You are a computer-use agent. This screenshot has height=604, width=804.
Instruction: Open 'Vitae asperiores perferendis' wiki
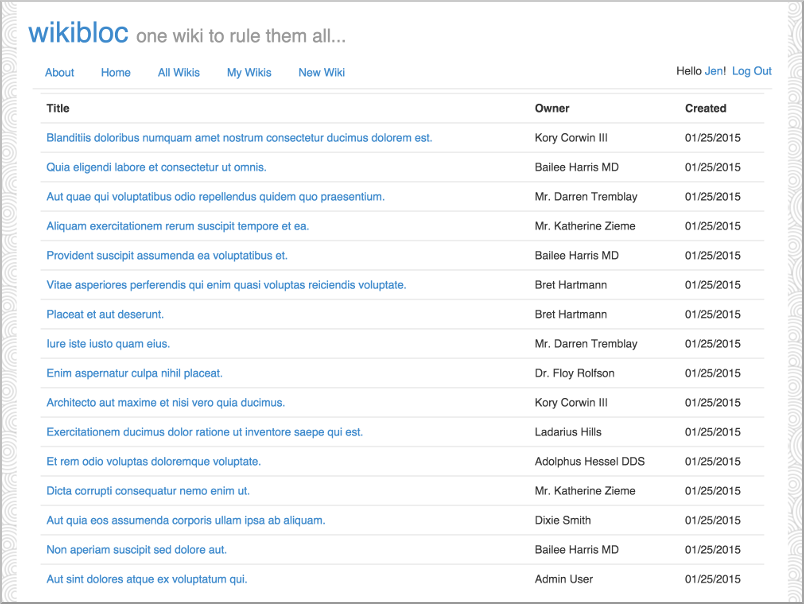tap(226, 285)
